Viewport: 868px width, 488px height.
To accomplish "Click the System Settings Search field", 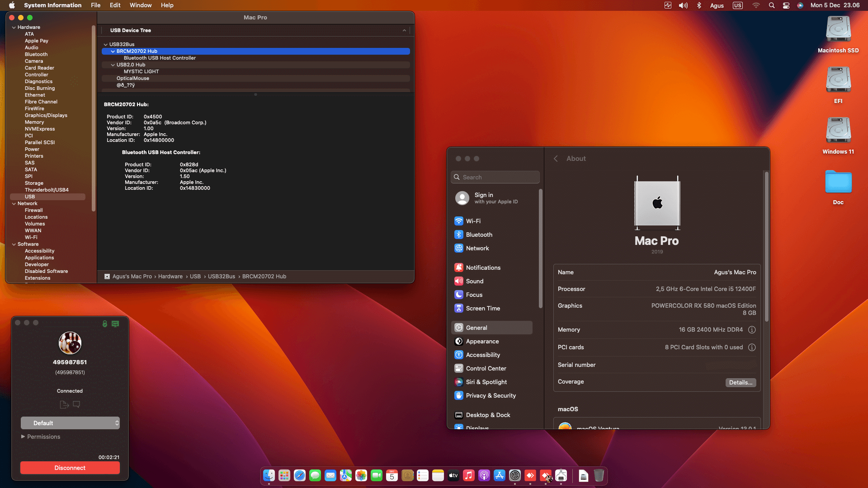I will pos(495,177).
